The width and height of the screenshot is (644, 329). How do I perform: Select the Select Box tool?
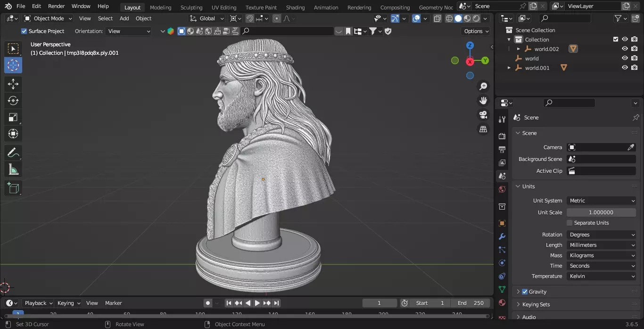pos(13,49)
